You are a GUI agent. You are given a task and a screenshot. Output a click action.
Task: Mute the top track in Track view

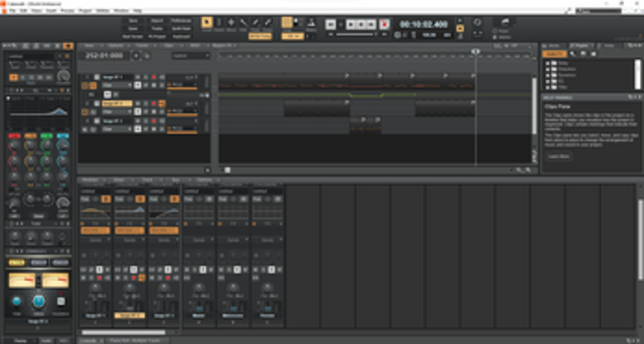138,77
